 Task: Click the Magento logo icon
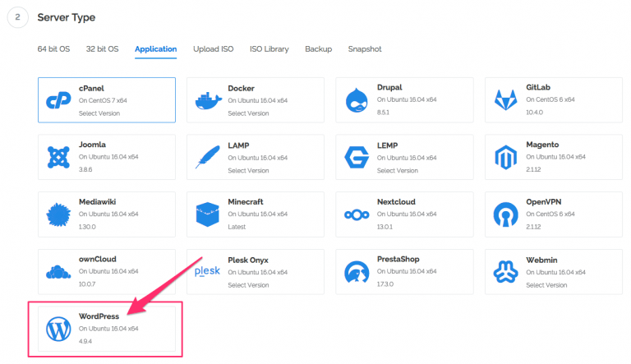tap(505, 157)
